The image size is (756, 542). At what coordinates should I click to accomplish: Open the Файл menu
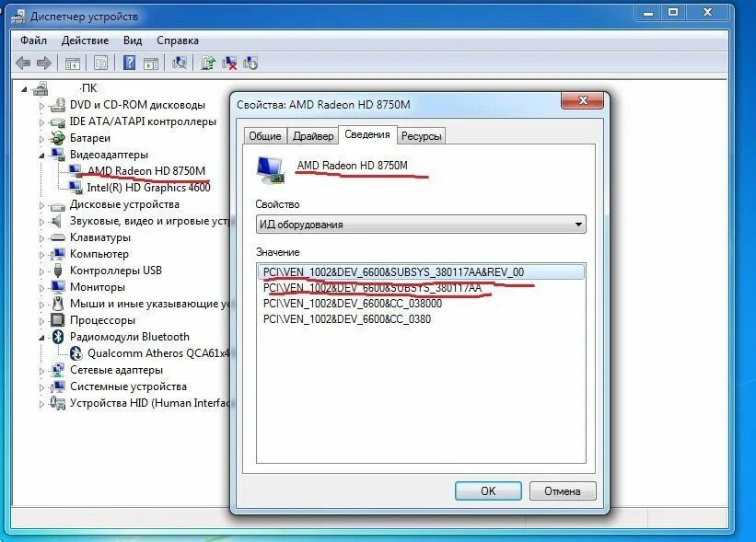(33, 40)
